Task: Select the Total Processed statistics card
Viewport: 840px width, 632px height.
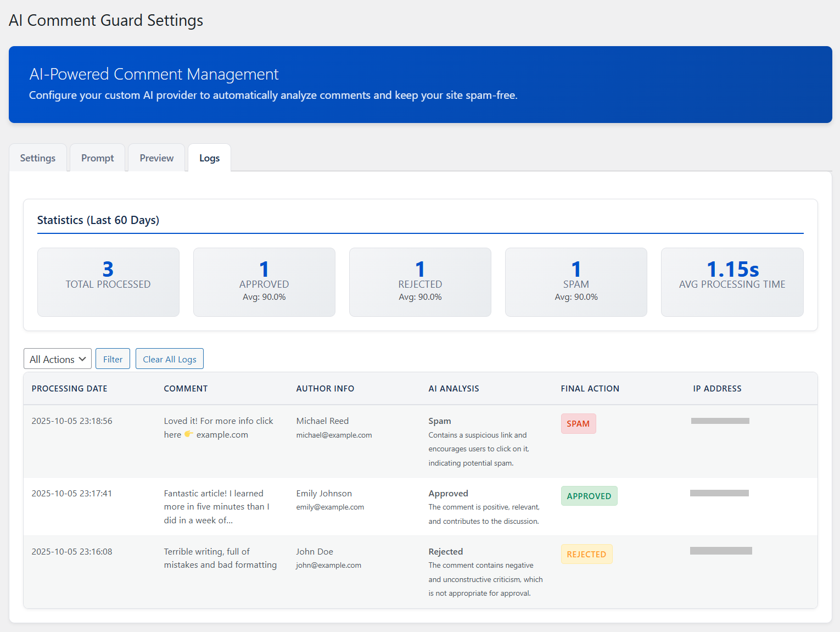Action: (108, 282)
